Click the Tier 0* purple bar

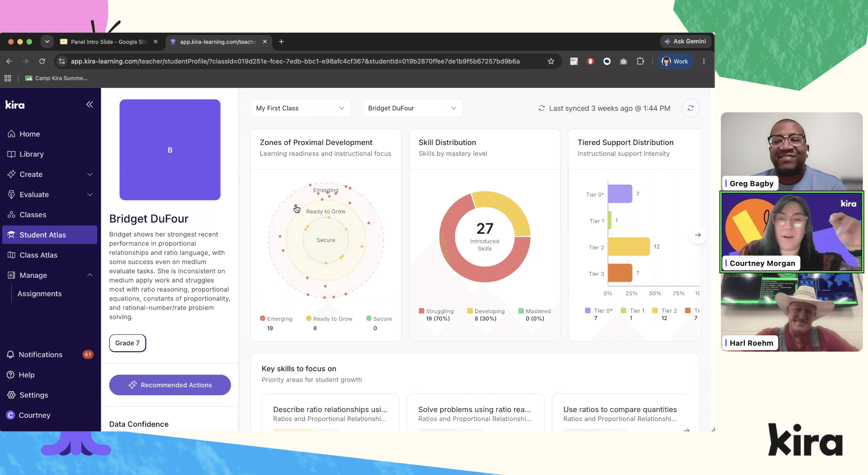click(x=620, y=194)
